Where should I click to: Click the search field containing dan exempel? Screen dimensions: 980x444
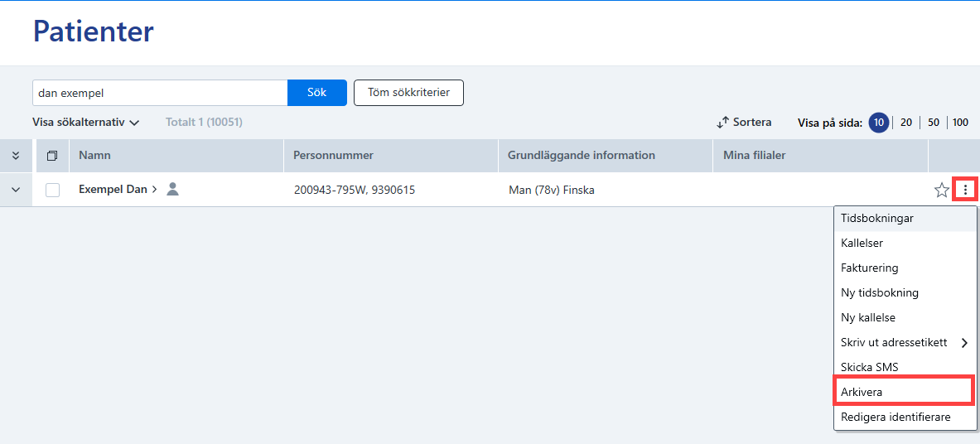point(160,93)
